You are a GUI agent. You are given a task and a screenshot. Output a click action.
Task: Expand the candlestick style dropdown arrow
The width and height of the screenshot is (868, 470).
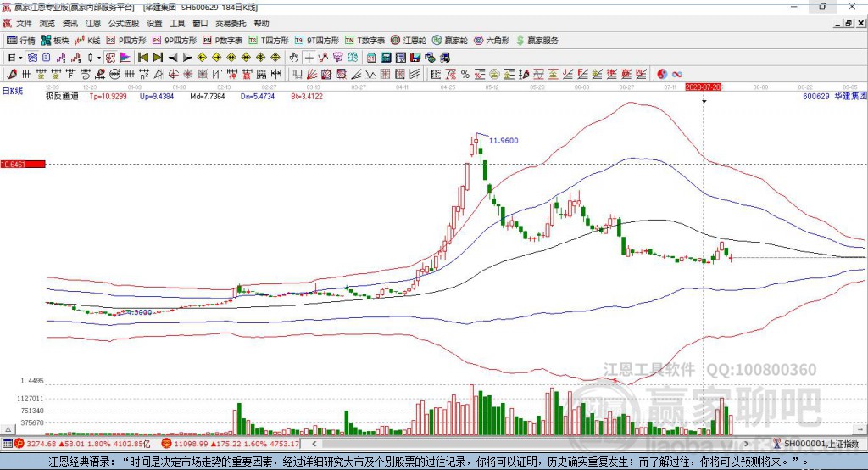[99, 58]
